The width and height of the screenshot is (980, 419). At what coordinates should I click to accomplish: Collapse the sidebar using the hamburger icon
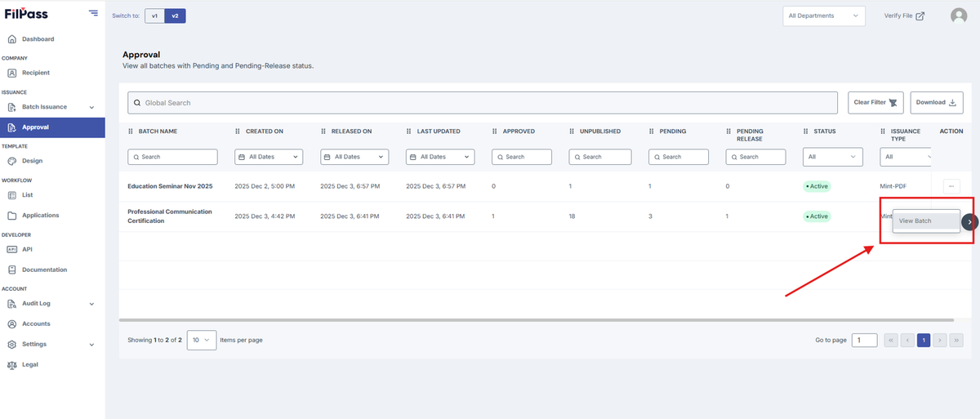pos(93,13)
